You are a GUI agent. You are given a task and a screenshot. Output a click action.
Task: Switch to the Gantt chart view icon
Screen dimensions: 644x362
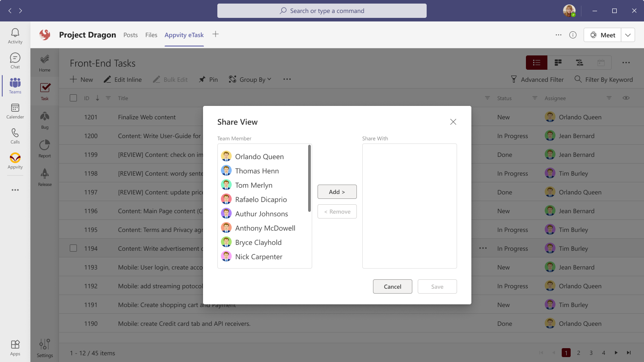click(579, 63)
